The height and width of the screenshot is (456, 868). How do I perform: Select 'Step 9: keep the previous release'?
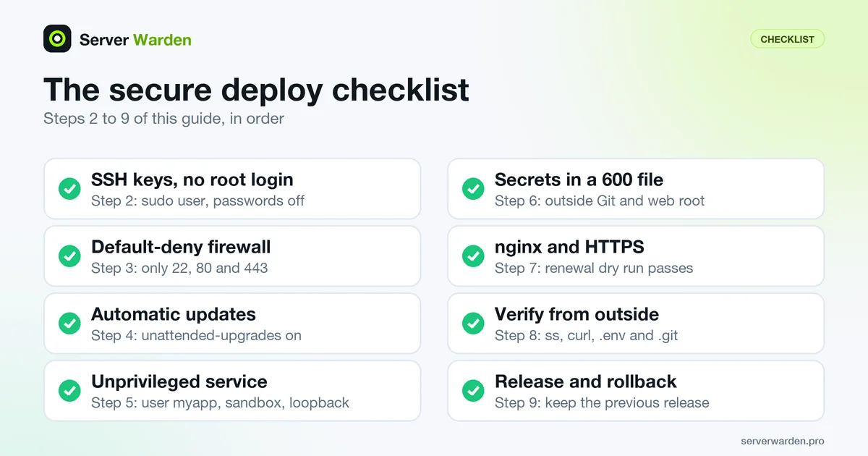pyautogui.click(x=602, y=402)
